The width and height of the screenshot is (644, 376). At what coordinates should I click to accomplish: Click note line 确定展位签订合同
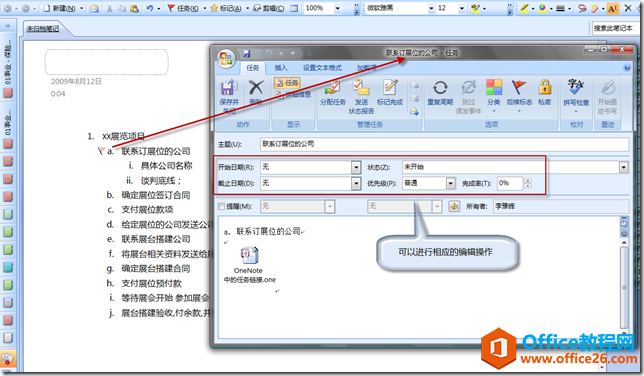click(x=156, y=195)
